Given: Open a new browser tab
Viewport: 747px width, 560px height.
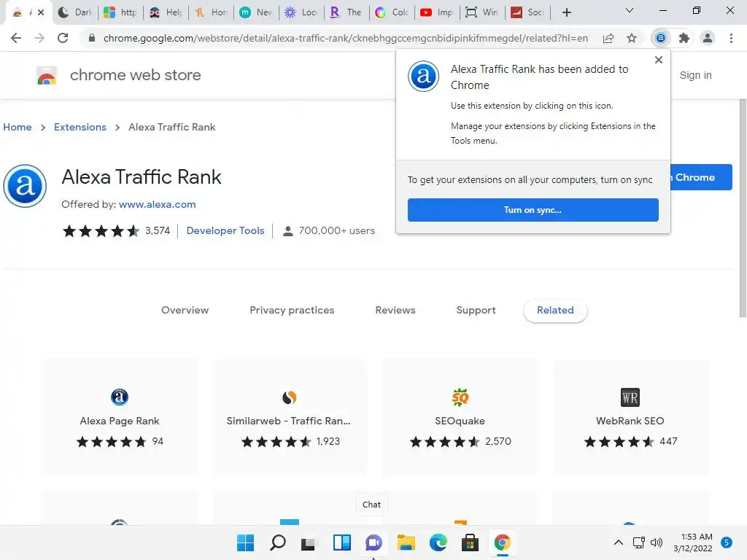Looking at the screenshot, I should (566, 12).
